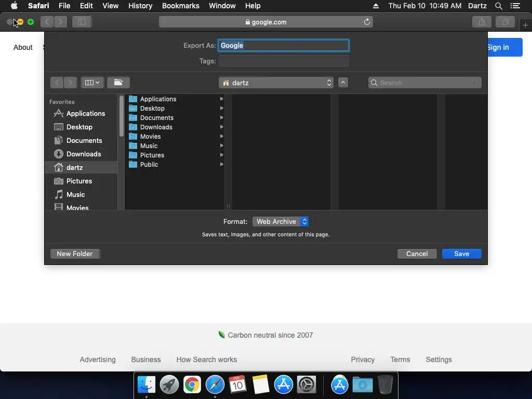
Task: Go forward in the file browser
Action: 70,83
